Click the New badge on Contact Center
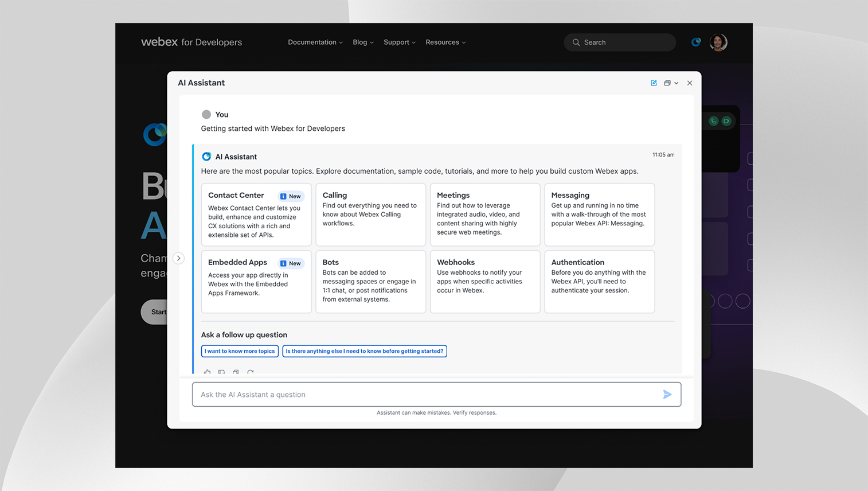The height and width of the screenshot is (491, 868). coord(291,196)
